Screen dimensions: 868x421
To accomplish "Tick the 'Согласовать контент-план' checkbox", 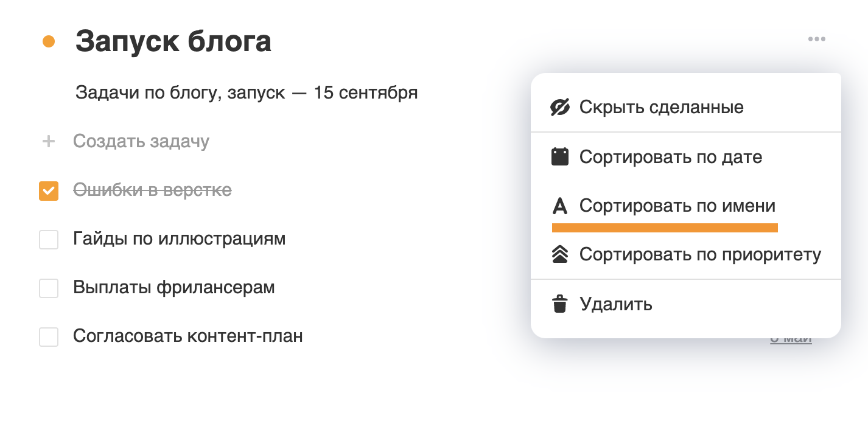I will point(49,336).
